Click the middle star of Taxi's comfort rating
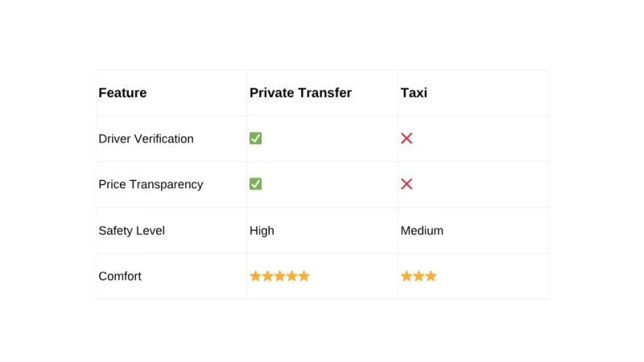Viewport: 644px width, 362px height. (419, 276)
